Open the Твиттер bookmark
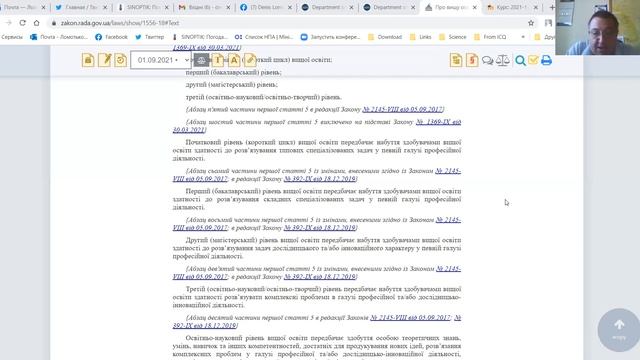This screenshot has width=640, height=360. tap(149, 37)
